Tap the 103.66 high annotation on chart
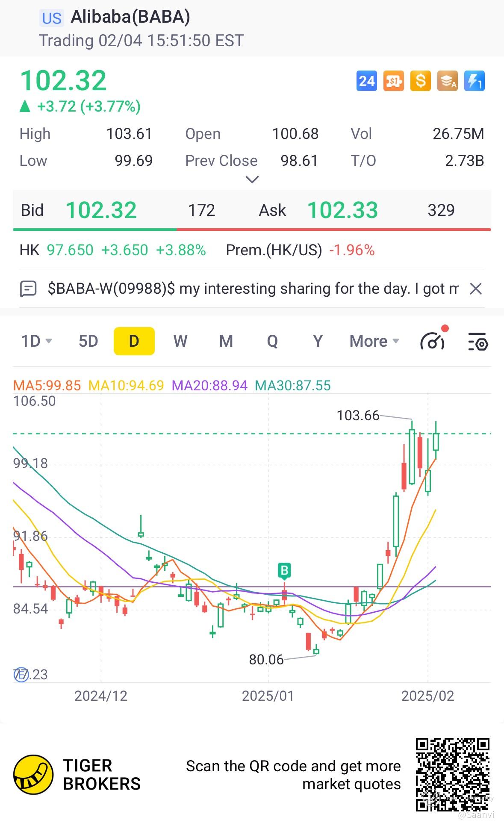 pyautogui.click(x=358, y=416)
